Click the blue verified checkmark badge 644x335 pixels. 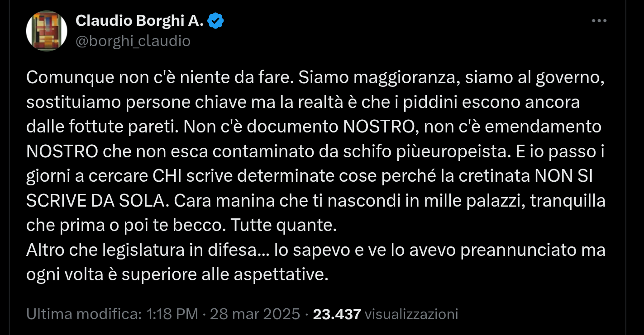tap(215, 20)
